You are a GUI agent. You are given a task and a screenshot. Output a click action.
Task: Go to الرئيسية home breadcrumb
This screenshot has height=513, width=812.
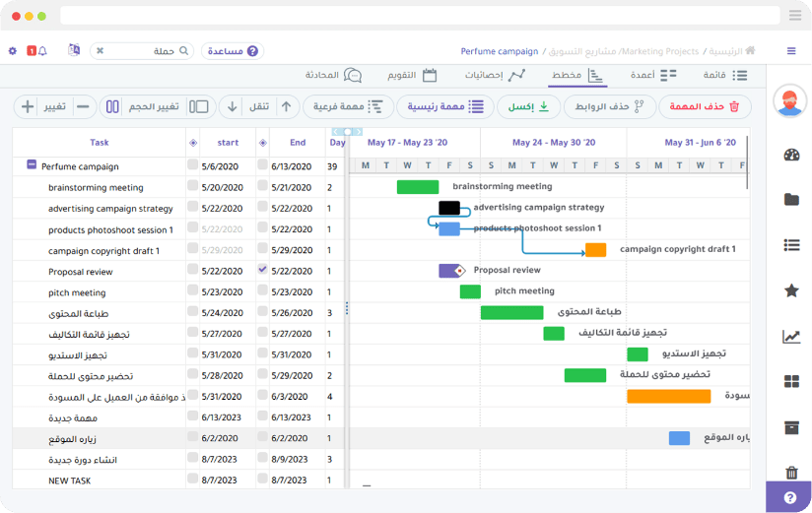coord(732,51)
